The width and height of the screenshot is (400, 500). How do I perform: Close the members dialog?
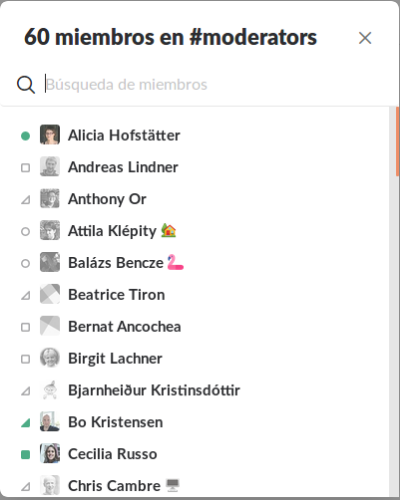[365, 38]
